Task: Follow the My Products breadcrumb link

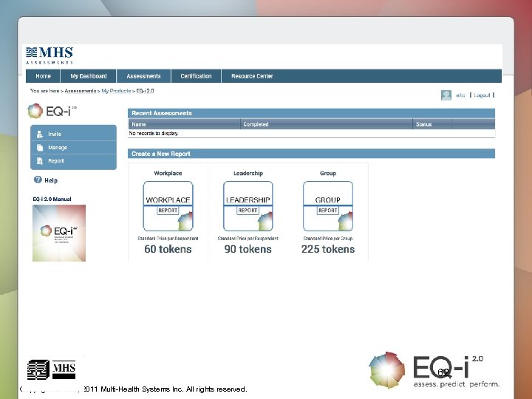Action: [117, 91]
